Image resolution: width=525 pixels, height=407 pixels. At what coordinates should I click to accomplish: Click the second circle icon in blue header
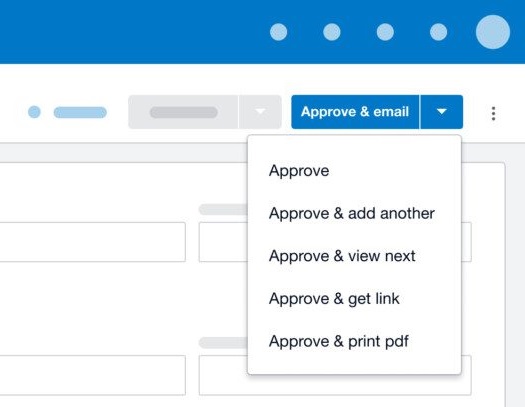tap(332, 32)
